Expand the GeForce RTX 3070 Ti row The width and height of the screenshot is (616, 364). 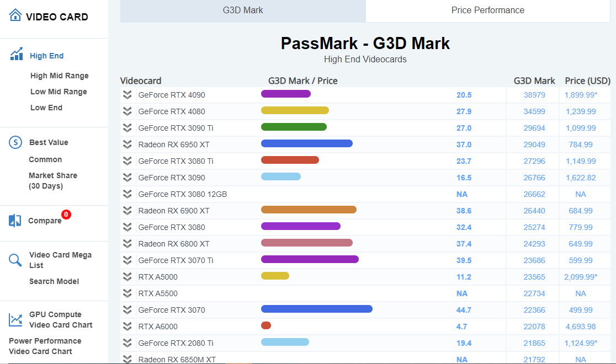click(x=127, y=260)
